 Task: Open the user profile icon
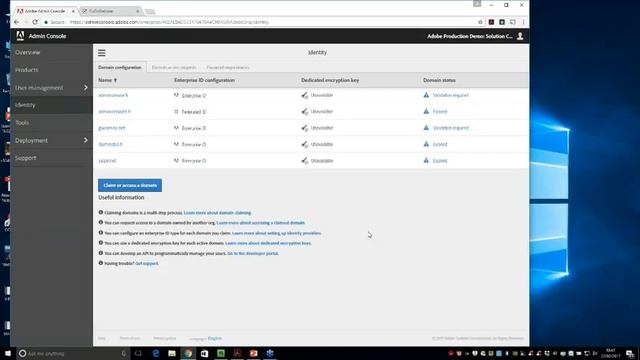520,36
